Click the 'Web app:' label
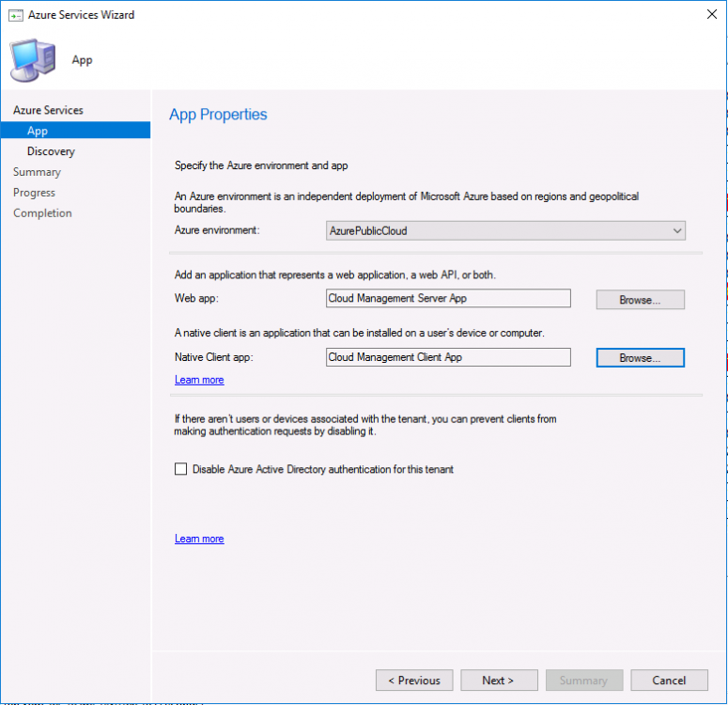Image resolution: width=728 pixels, height=705 pixels. click(196, 298)
